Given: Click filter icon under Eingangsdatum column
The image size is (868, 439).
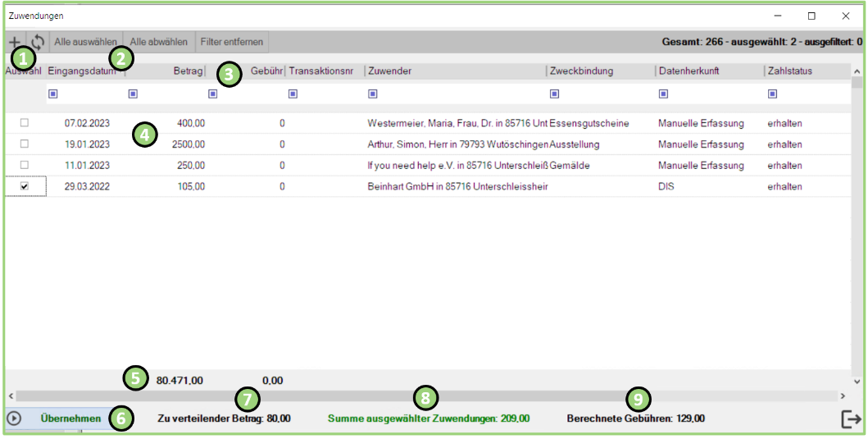Looking at the screenshot, I should (52, 94).
